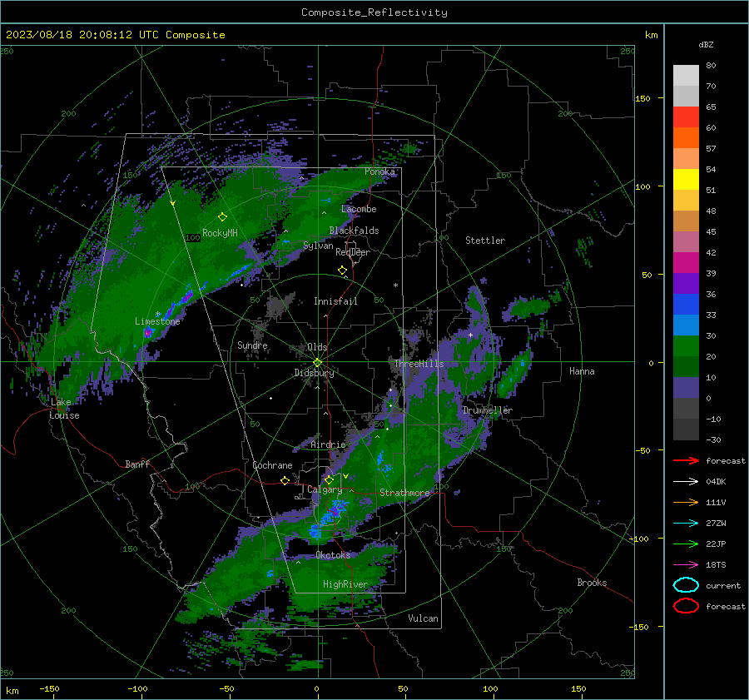Select the yellow radar-center diamond at Didsbury
Image resolution: width=749 pixels, height=700 pixels.
point(317,363)
